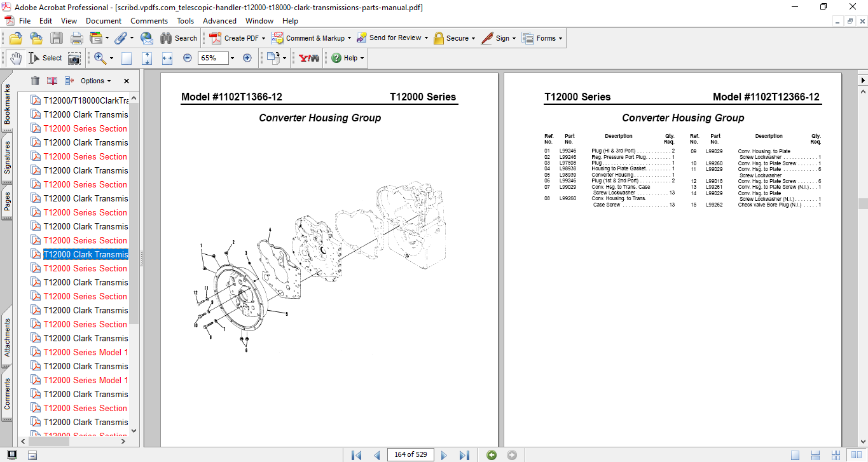Click the Yahoo search toolbar icon
The width and height of the screenshot is (868, 462).
309,58
